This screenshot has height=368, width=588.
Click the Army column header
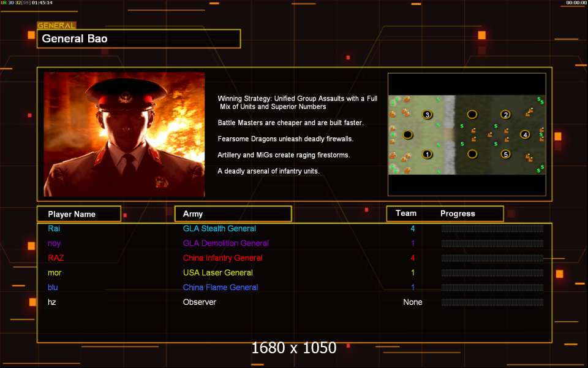(x=233, y=213)
